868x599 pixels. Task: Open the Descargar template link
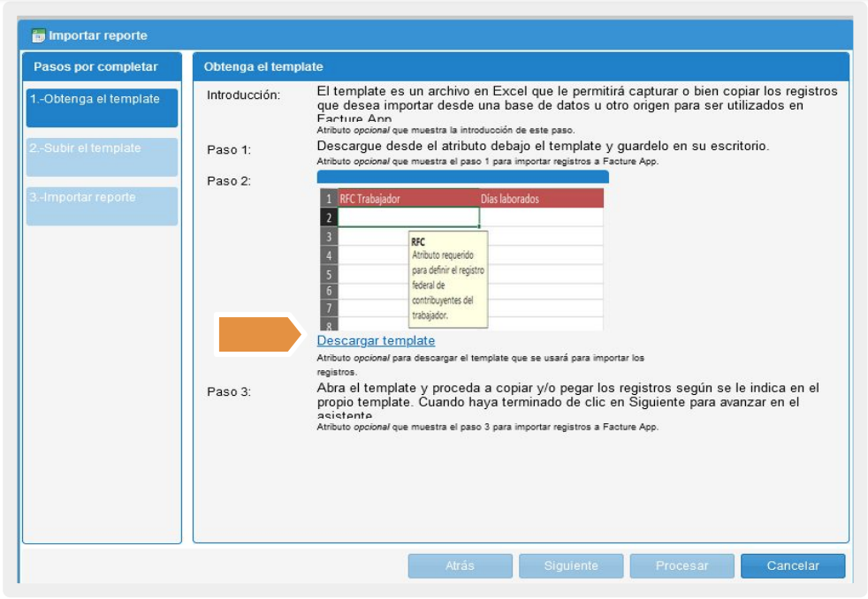(x=376, y=341)
